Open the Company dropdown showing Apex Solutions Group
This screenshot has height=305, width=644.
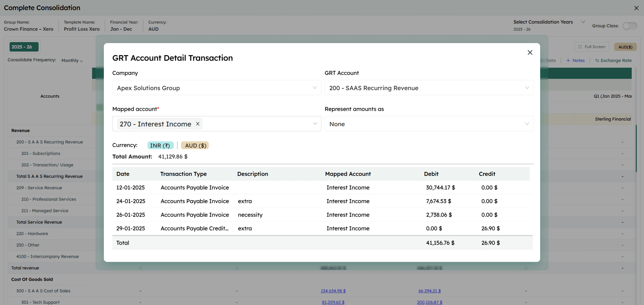(216, 88)
